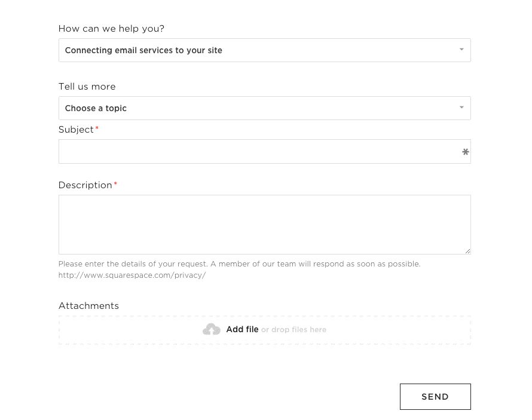
Task: Click the 'How can we help you?' label
Action: click(111, 29)
